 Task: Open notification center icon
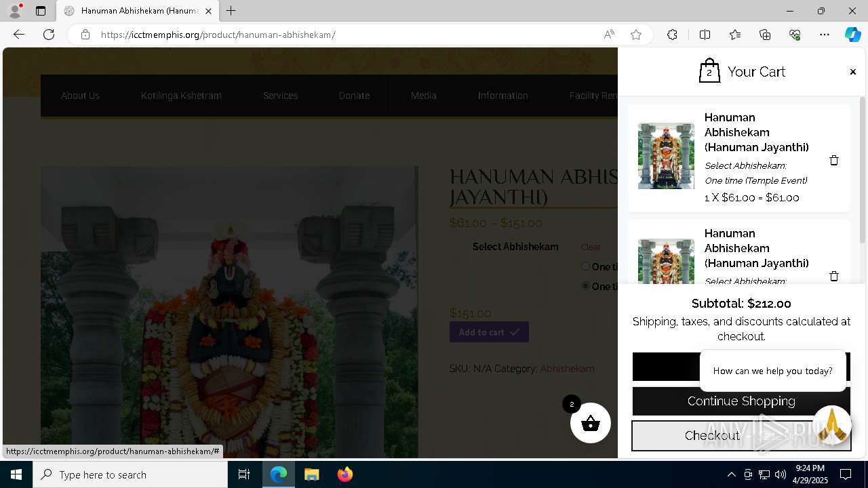pos(846,474)
